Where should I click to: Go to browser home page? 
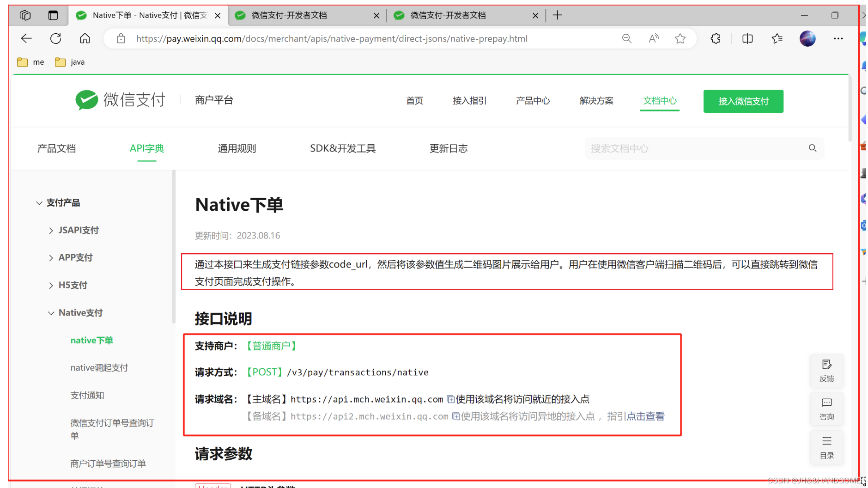tap(85, 38)
